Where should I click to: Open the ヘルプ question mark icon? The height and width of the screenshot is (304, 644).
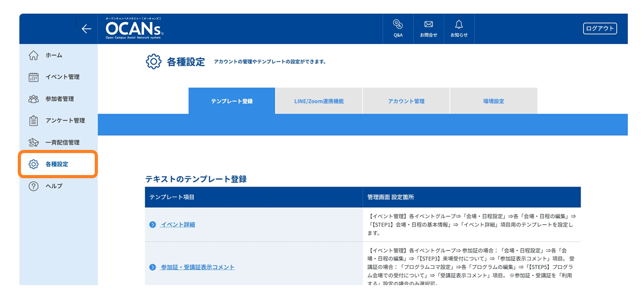pyautogui.click(x=34, y=186)
